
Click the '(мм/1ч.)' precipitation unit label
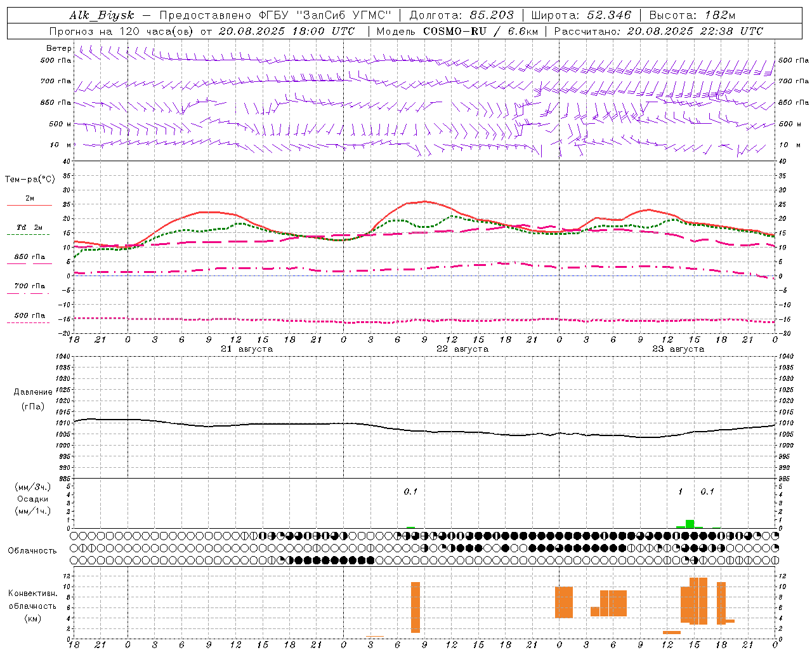[x=33, y=511]
